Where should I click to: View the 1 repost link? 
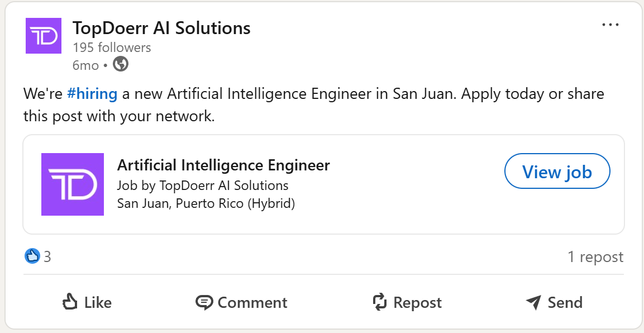tap(595, 257)
